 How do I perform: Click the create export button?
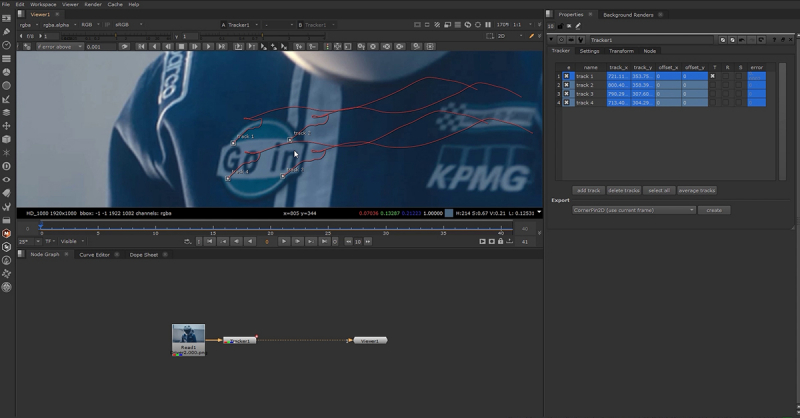click(x=714, y=210)
